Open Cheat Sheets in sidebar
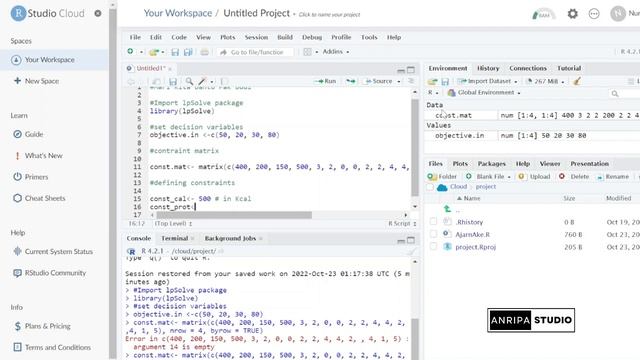The image size is (640, 360). pos(40,198)
